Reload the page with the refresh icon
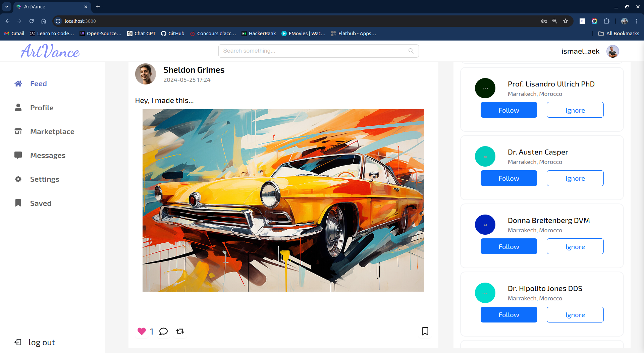Viewport: 644px width, 353px height. 32,21
